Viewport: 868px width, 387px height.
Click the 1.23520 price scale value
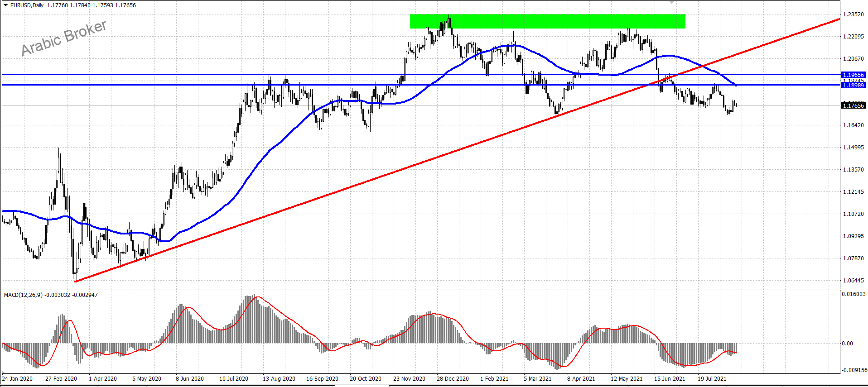click(x=853, y=14)
